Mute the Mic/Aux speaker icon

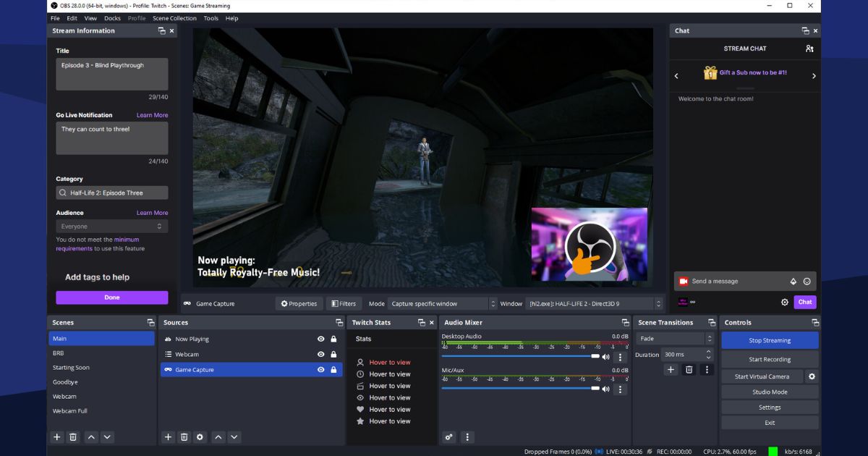point(606,389)
